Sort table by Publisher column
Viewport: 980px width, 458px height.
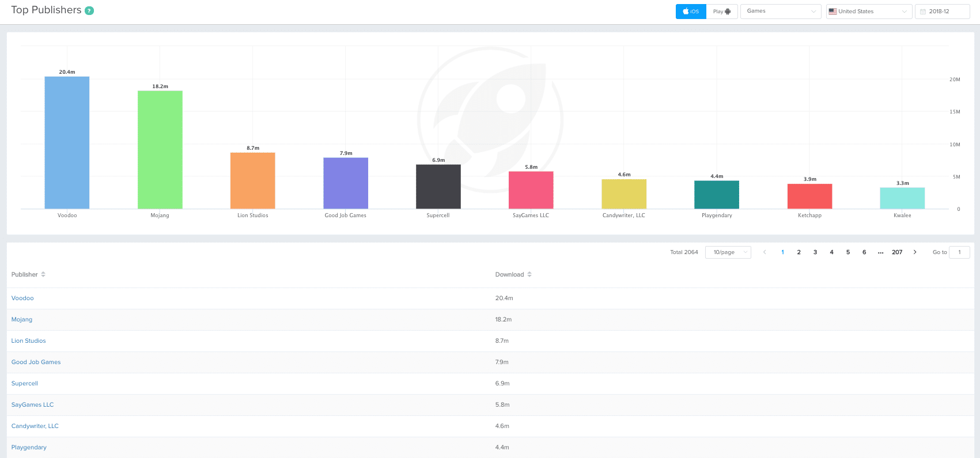point(28,275)
